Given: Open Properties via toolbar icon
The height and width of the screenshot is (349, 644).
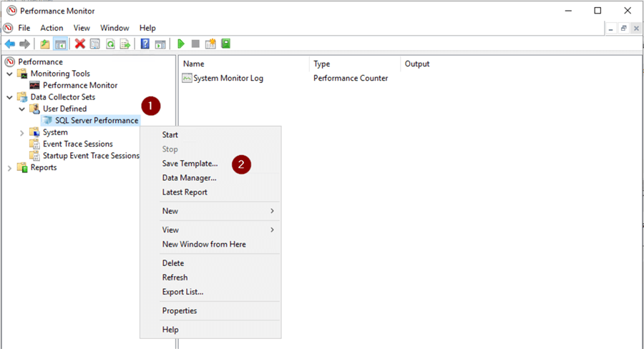Looking at the screenshot, I should coord(95,44).
